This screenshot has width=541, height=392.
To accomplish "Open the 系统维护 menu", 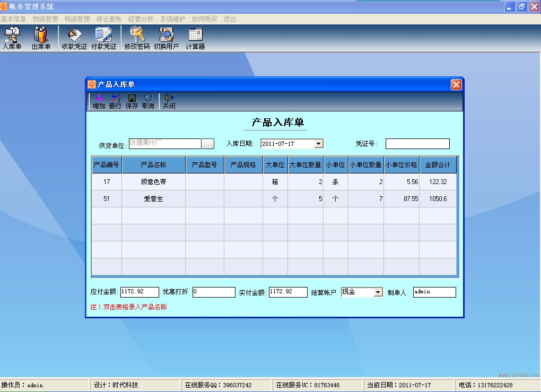I will click(x=172, y=19).
